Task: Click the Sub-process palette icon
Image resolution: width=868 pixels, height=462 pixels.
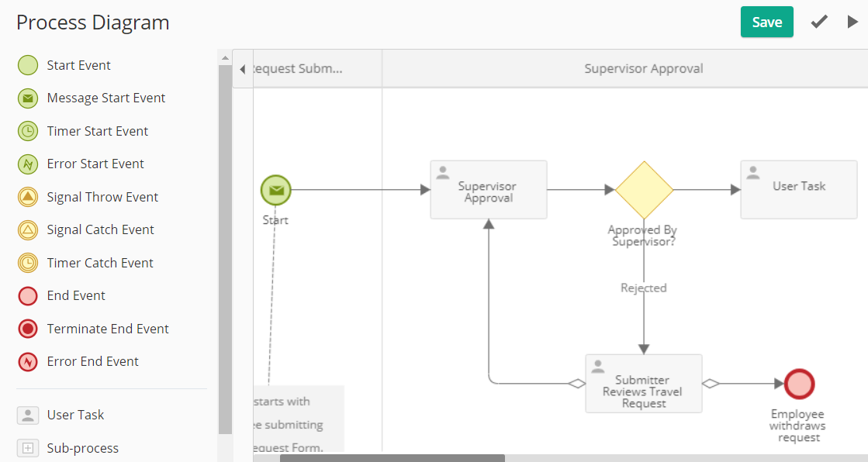Action: (x=28, y=447)
